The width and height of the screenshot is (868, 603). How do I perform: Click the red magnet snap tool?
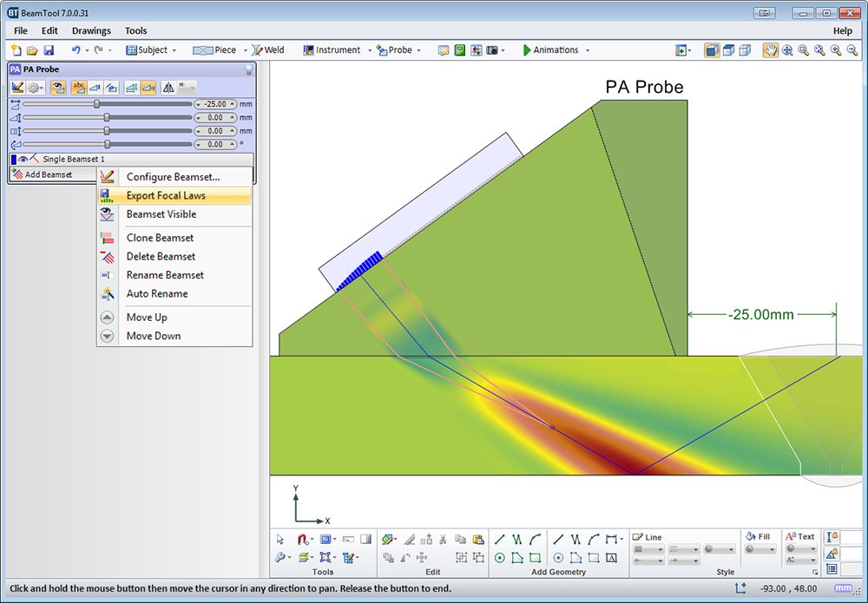302,540
